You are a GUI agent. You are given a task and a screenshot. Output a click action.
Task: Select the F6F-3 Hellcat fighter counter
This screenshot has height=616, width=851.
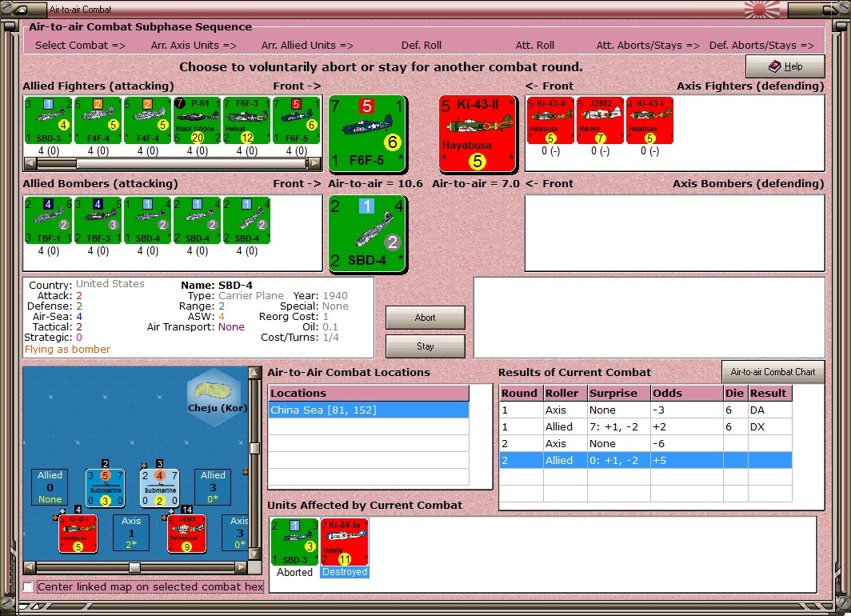[x=246, y=121]
